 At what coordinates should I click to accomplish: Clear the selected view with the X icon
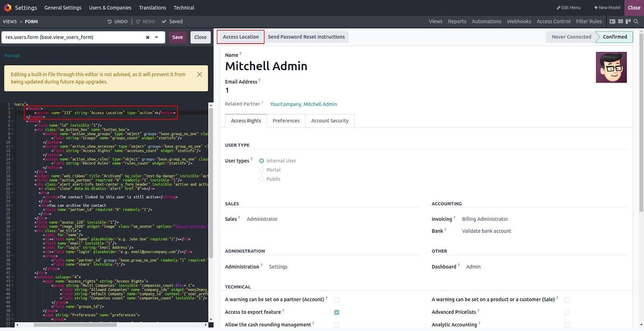tap(147, 37)
